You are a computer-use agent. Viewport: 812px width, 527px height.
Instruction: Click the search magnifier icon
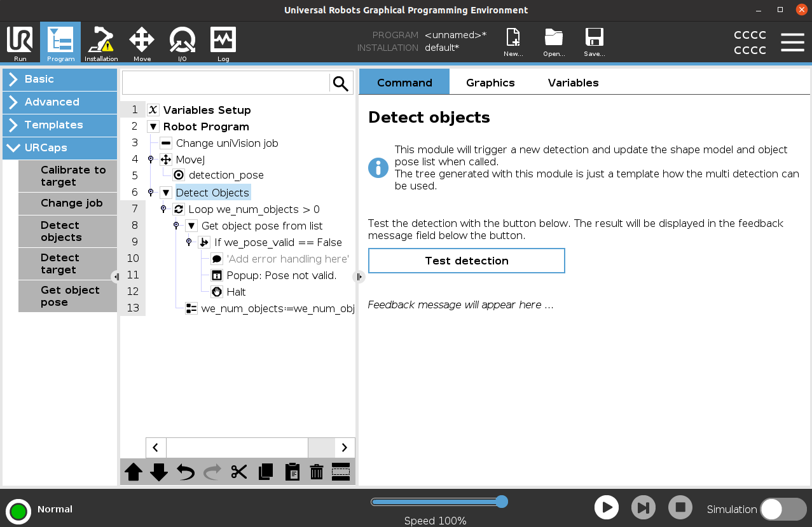click(x=341, y=83)
